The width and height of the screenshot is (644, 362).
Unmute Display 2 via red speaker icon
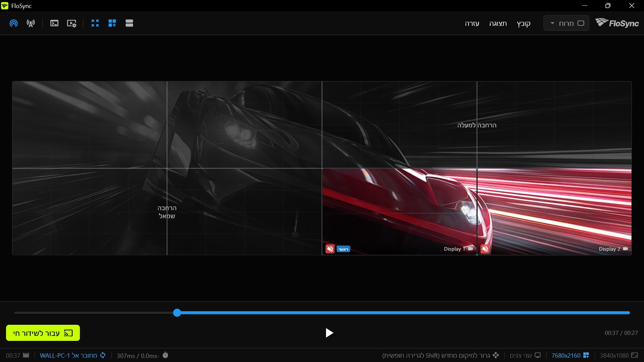pyautogui.click(x=485, y=249)
